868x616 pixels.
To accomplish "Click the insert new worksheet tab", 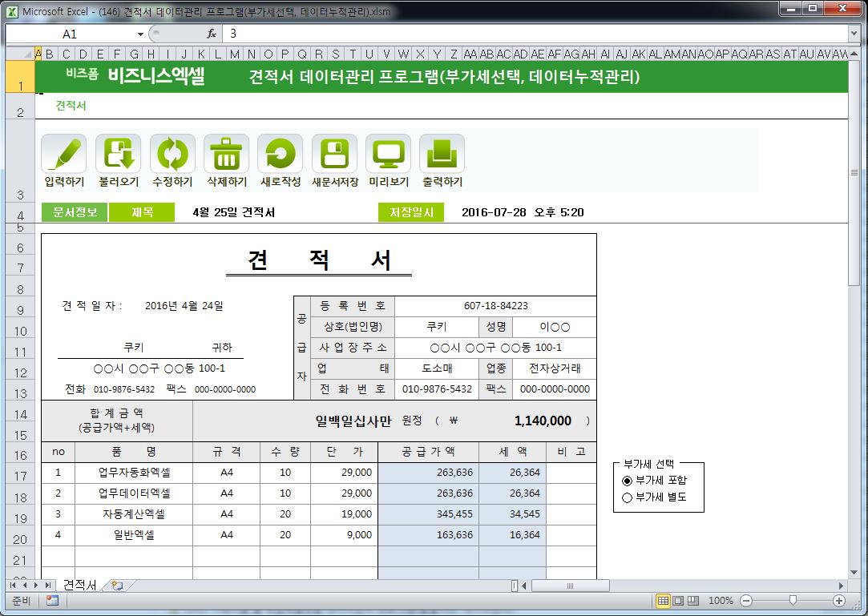I will (117, 586).
